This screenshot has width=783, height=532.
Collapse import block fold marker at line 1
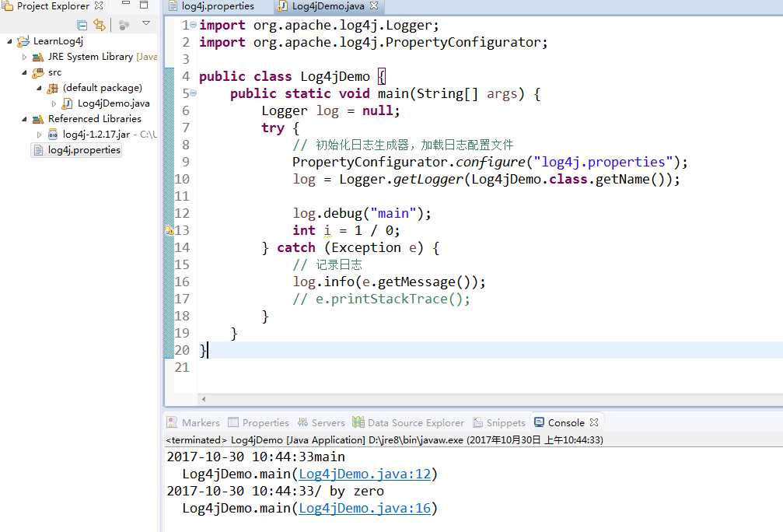pyautogui.click(x=194, y=24)
